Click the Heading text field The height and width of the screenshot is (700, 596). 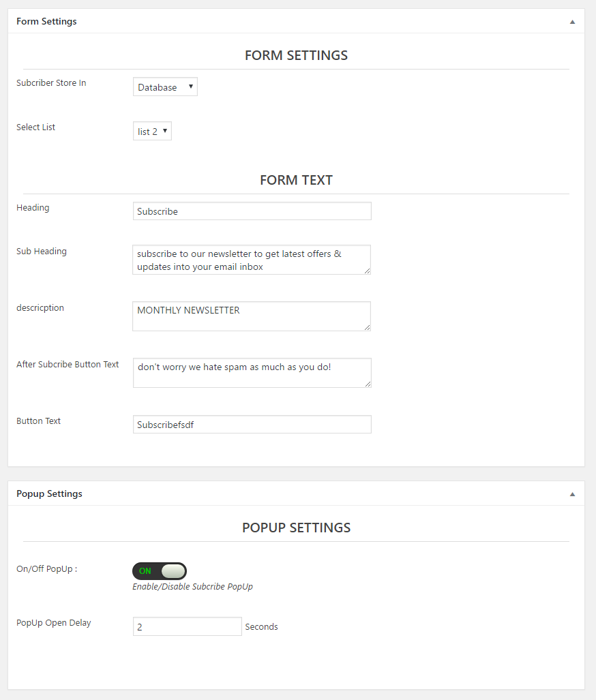point(252,211)
